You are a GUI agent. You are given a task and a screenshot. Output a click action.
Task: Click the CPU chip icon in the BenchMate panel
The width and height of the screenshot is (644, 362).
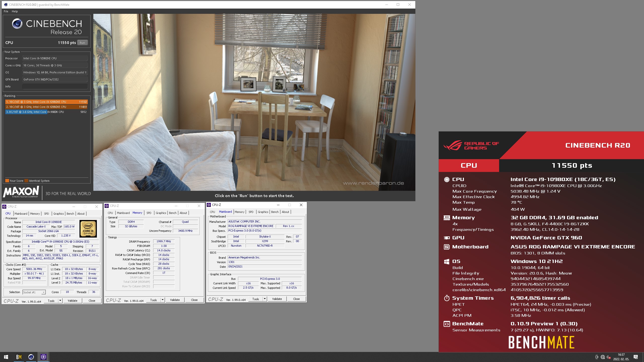[x=447, y=179]
